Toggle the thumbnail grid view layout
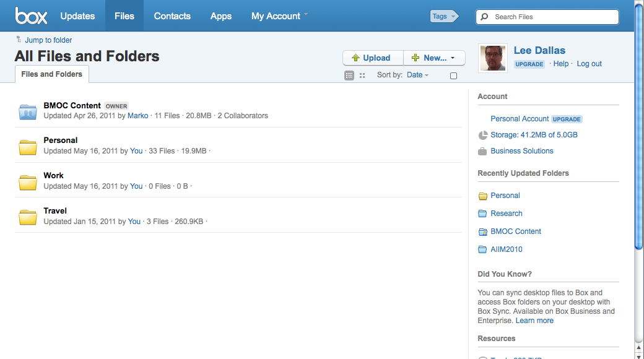The image size is (644, 359). point(362,75)
